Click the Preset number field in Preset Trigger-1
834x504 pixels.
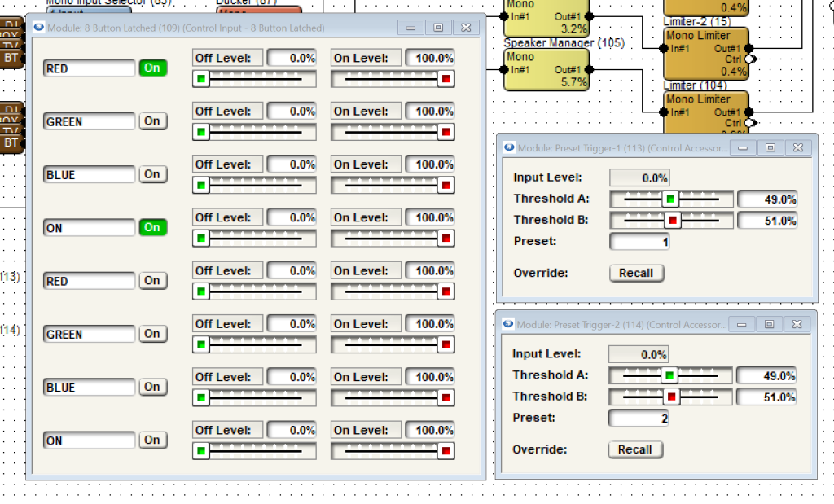point(639,242)
